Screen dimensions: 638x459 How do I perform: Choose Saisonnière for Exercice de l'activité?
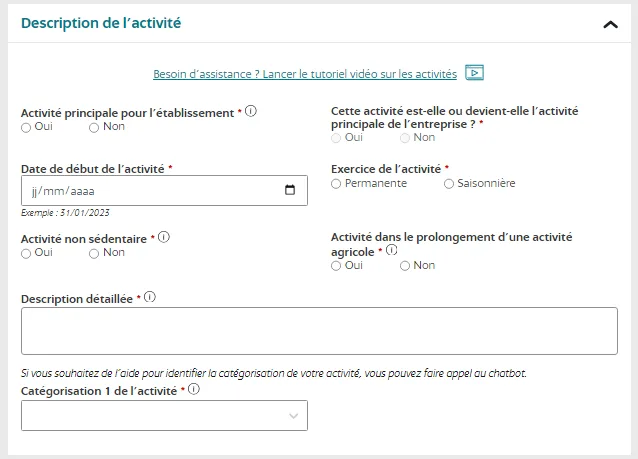point(449,184)
